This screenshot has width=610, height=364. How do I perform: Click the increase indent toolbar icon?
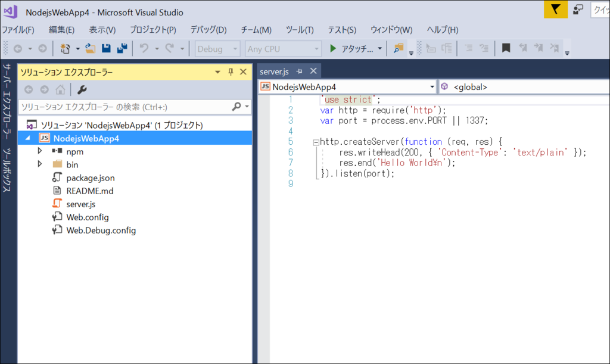click(x=447, y=48)
